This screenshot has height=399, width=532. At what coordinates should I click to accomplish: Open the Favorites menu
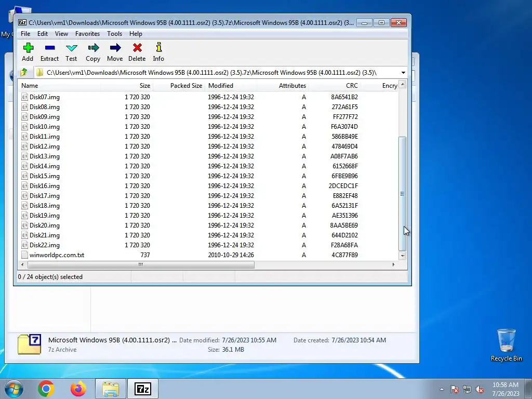click(x=87, y=34)
